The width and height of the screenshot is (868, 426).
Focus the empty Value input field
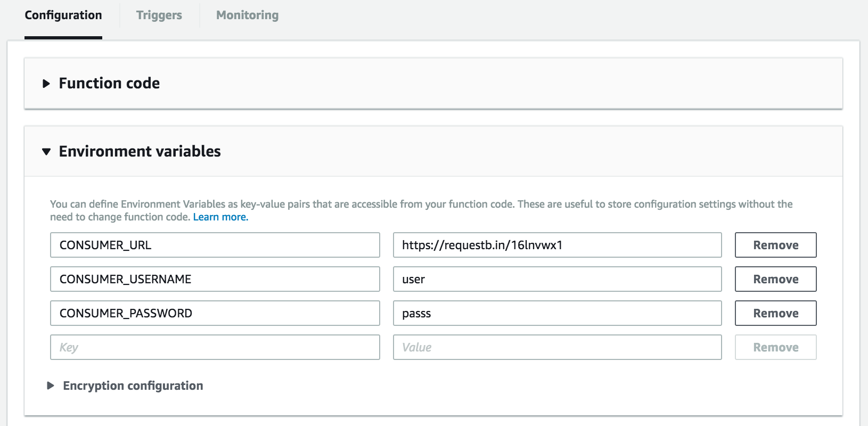557,347
